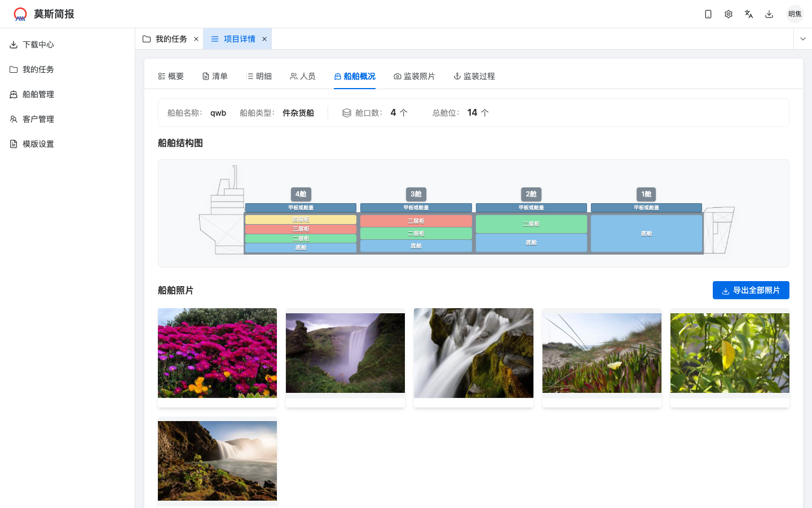Screen dimensions: 812x508
Task: Close the 我的任务 tab
Action: click(x=196, y=39)
